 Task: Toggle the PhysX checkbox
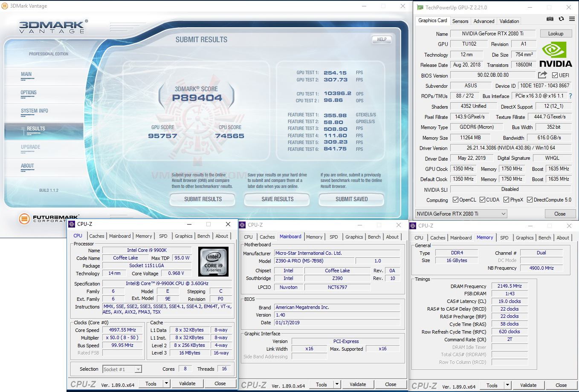coord(507,199)
